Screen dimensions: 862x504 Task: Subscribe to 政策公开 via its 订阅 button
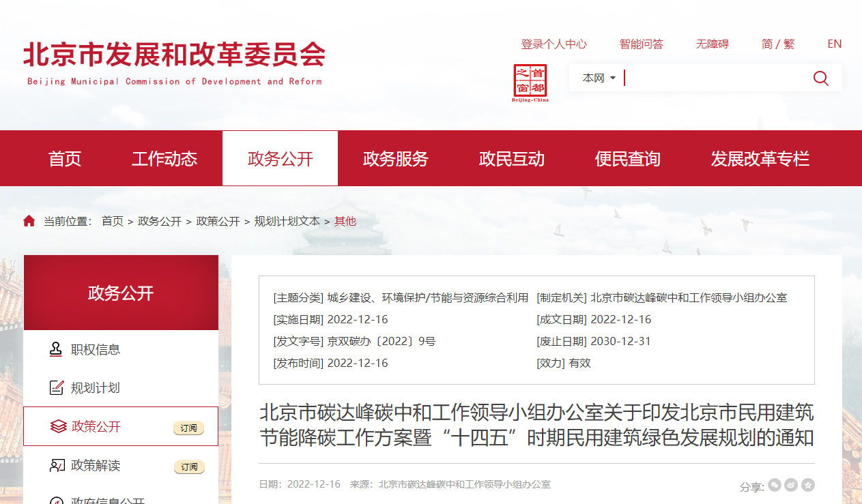tap(189, 428)
